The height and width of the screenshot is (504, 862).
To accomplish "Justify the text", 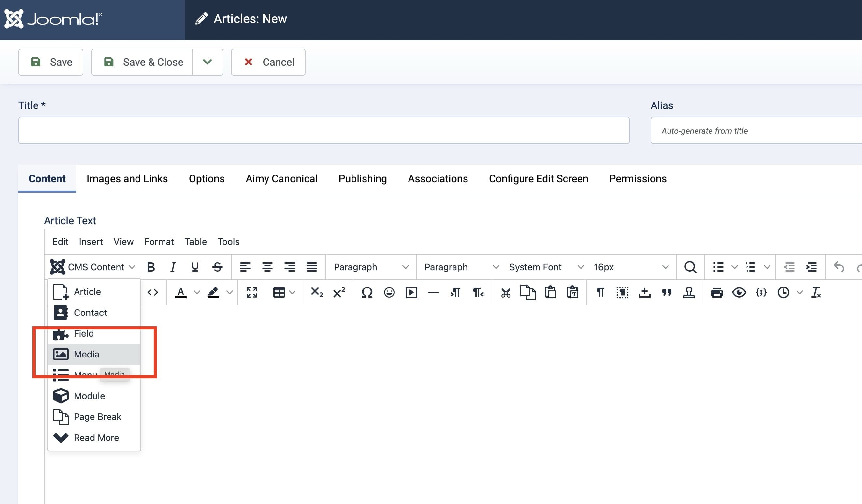I will pos(312,267).
